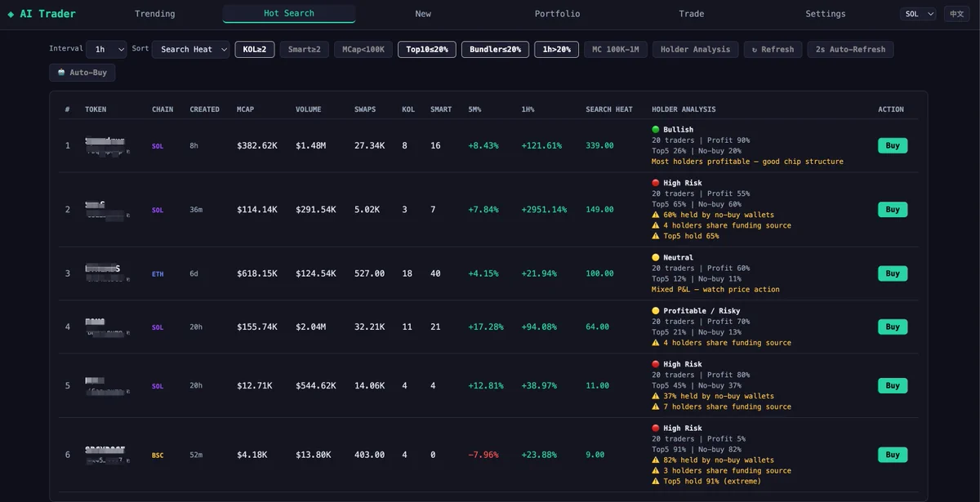Toggle the 1h>20% filter
Screen dimensions: 980x502
click(x=557, y=49)
